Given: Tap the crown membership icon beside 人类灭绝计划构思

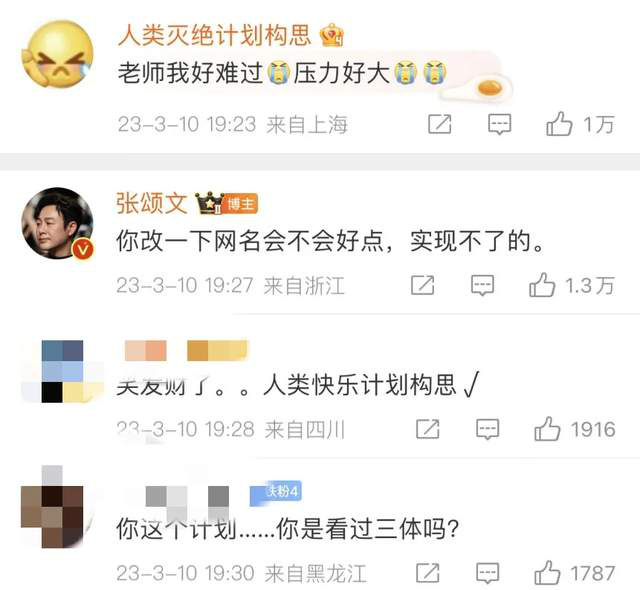Looking at the screenshot, I should pos(331,35).
